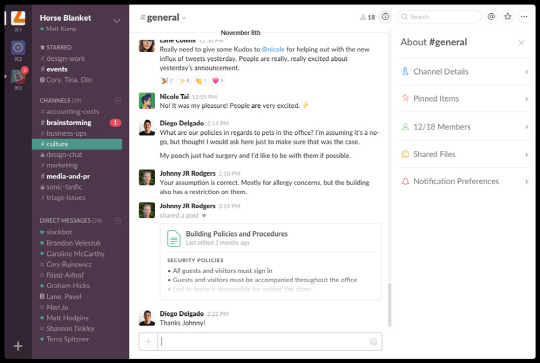Viewport: 540px width, 363px height.
Task: Open Building Policies and Procedures post
Action: (x=237, y=234)
